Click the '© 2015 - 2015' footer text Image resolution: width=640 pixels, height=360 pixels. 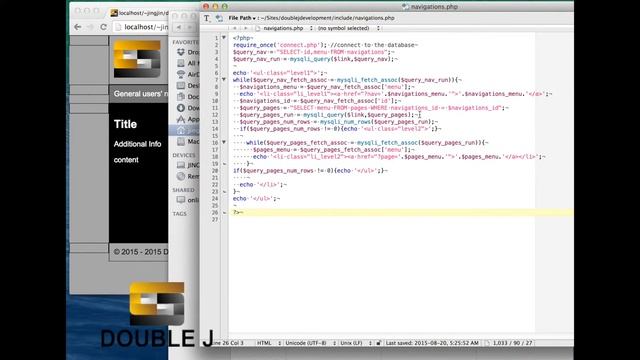pyautogui.click(x=140, y=252)
